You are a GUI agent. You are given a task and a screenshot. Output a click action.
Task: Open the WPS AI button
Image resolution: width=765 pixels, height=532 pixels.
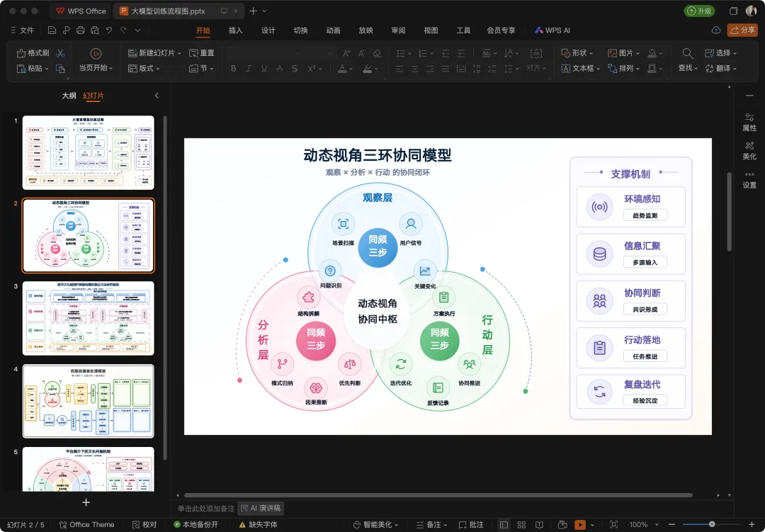coord(552,30)
